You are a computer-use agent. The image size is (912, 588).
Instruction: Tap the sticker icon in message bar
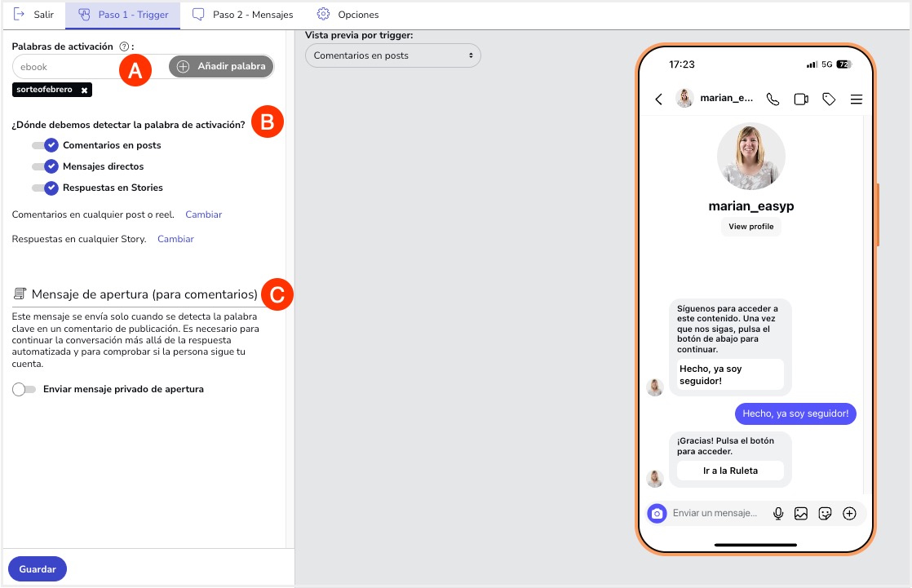click(x=825, y=513)
